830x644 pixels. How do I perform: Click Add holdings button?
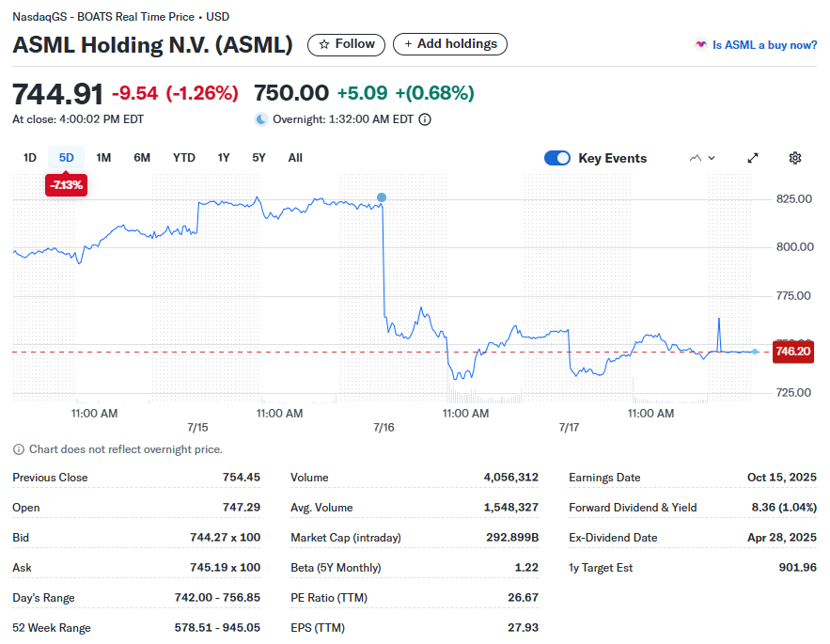[x=450, y=44]
